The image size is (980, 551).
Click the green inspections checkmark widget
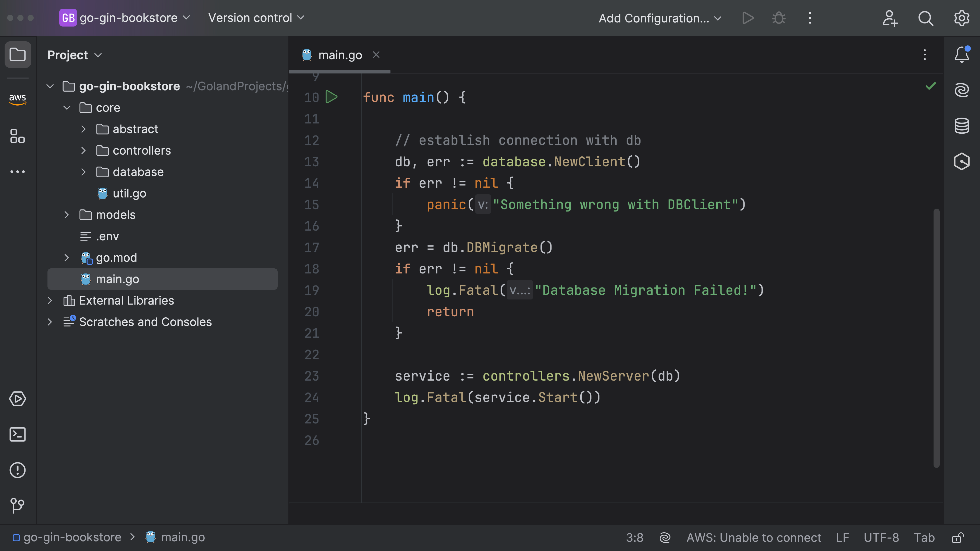point(930,86)
